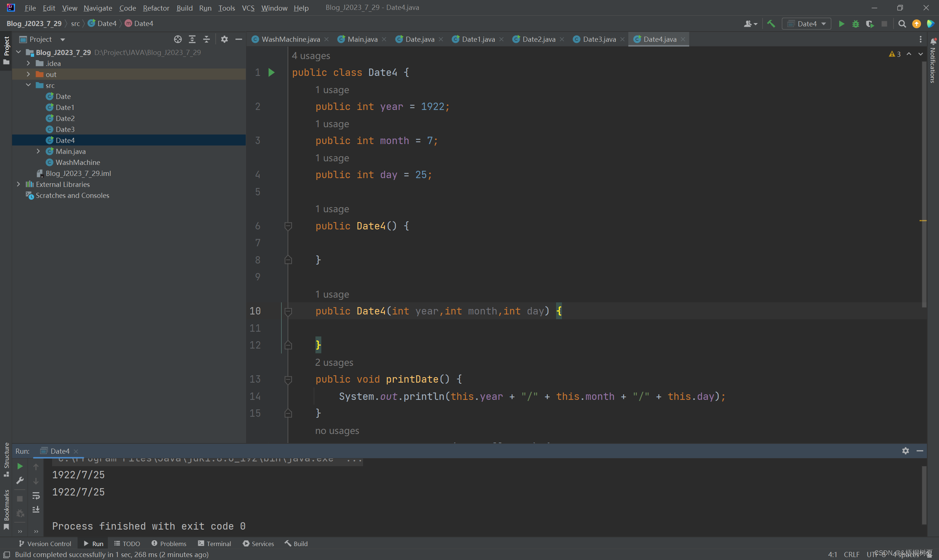Viewport: 939px width, 560px height.
Task: Click the yellow warning stripe marker
Action: 923,220
